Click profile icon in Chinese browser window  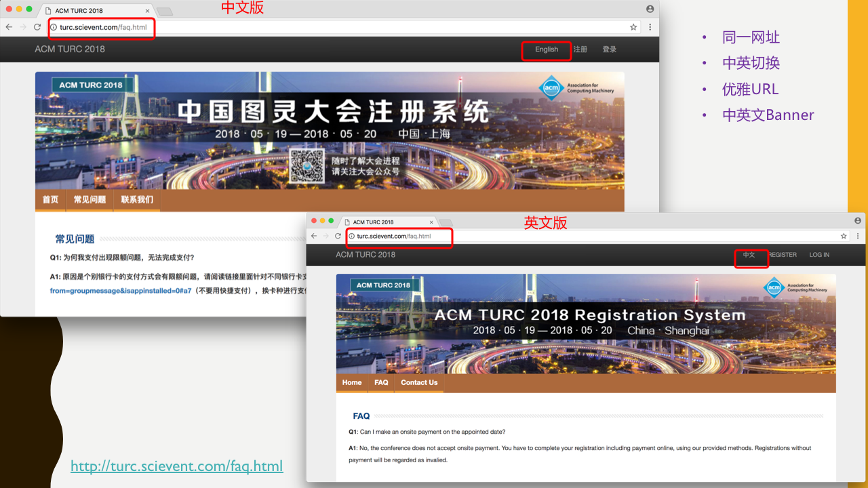[x=650, y=9]
